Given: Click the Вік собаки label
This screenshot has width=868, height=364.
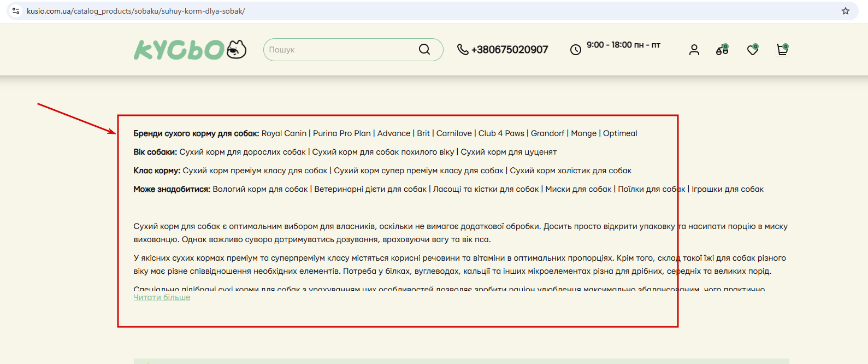Looking at the screenshot, I should 155,152.
